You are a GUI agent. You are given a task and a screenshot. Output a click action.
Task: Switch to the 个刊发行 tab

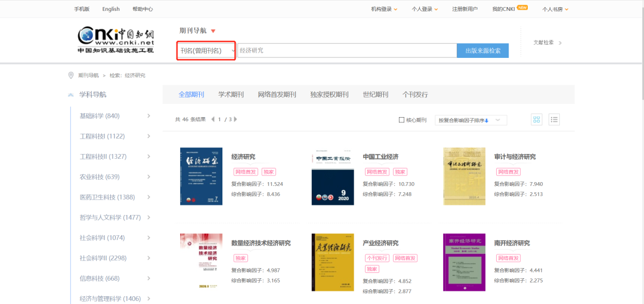(x=415, y=94)
